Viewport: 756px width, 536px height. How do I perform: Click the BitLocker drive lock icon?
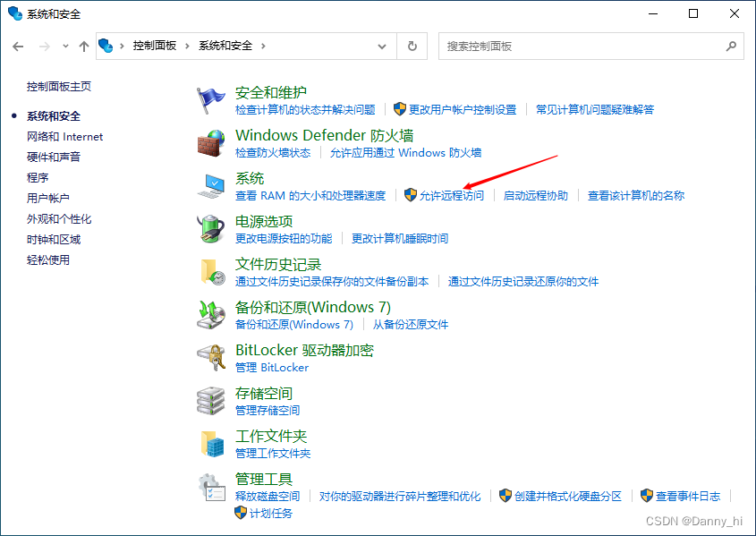tap(211, 358)
